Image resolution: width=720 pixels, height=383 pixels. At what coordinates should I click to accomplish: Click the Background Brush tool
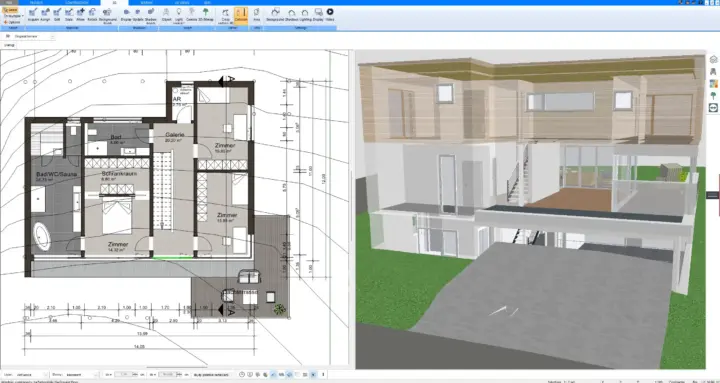pyautogui.click(x=107, y=16)
